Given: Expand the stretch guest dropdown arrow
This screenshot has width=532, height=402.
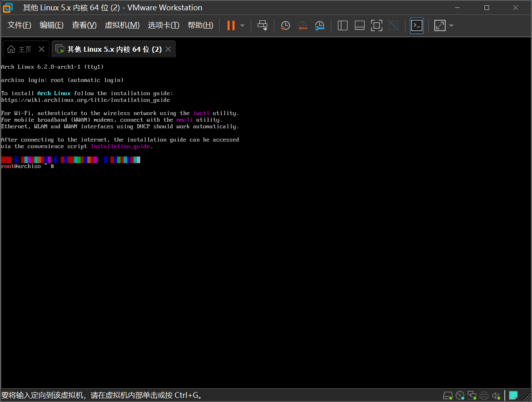Looking at the screenshot, I should 451,26.
